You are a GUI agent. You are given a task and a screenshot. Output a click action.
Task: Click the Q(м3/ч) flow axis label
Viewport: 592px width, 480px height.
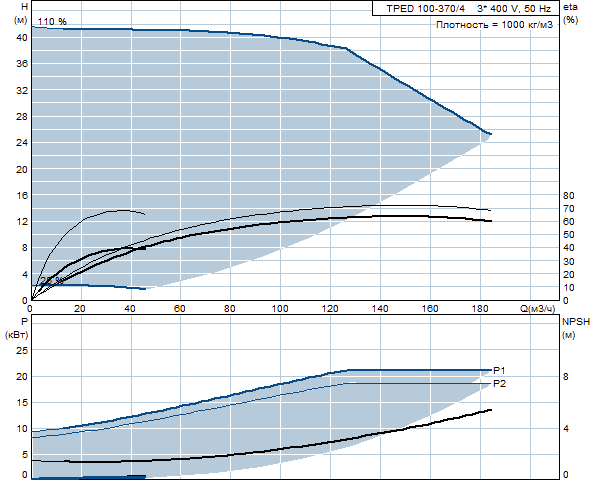click(x=538, y=309)
